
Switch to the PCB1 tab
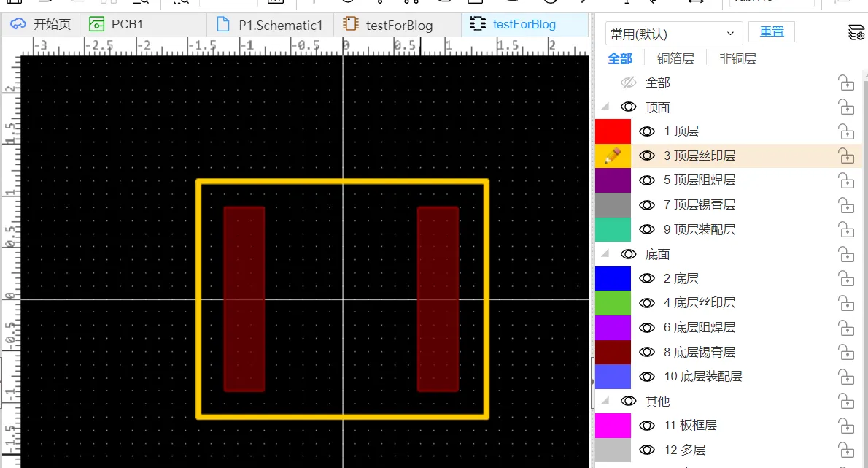click(116, 24)
